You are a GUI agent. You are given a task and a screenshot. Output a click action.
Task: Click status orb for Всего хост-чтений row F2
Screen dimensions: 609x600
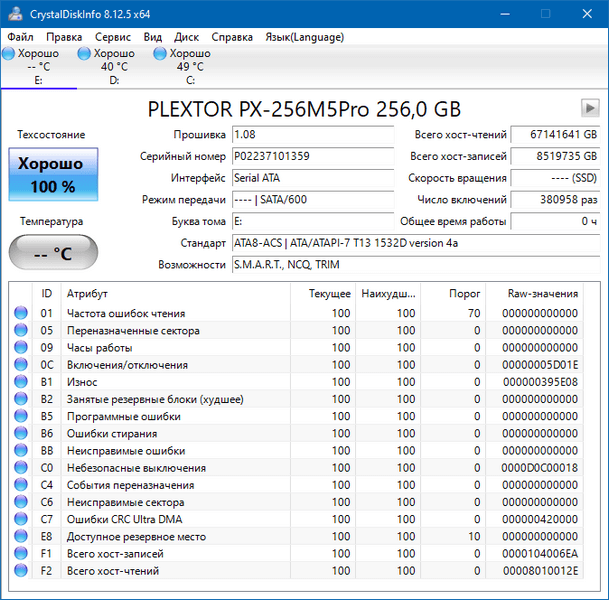21,571
